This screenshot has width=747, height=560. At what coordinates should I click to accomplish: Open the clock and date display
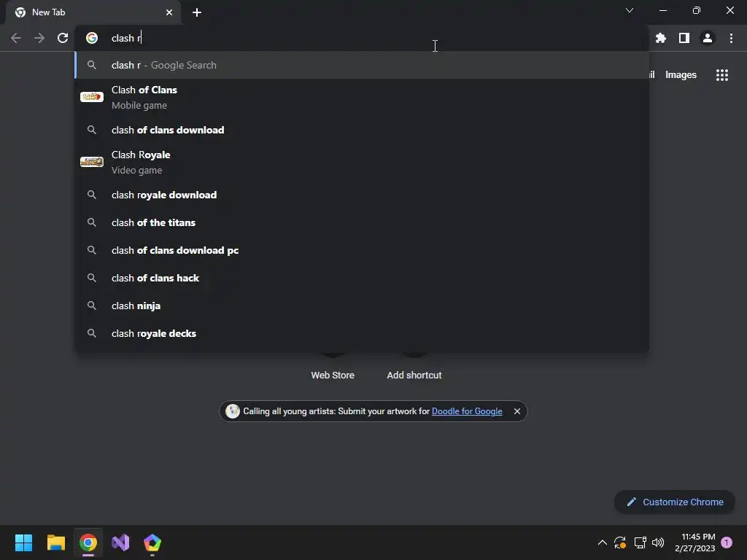694,542
